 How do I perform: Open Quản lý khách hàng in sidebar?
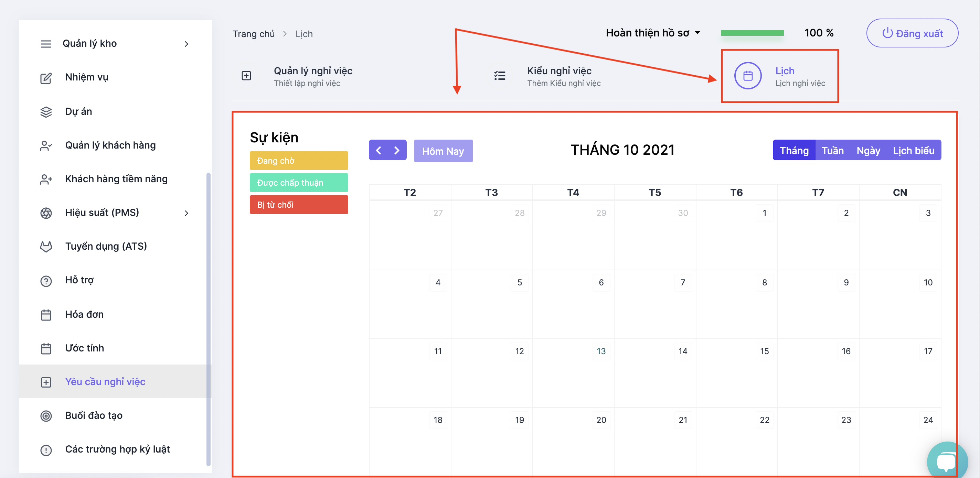116,145
